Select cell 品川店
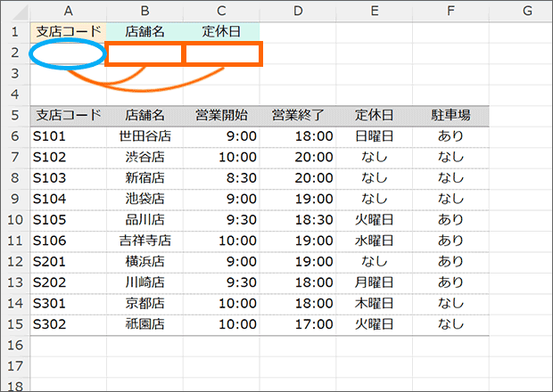553x392 pixels. [145, 220]
